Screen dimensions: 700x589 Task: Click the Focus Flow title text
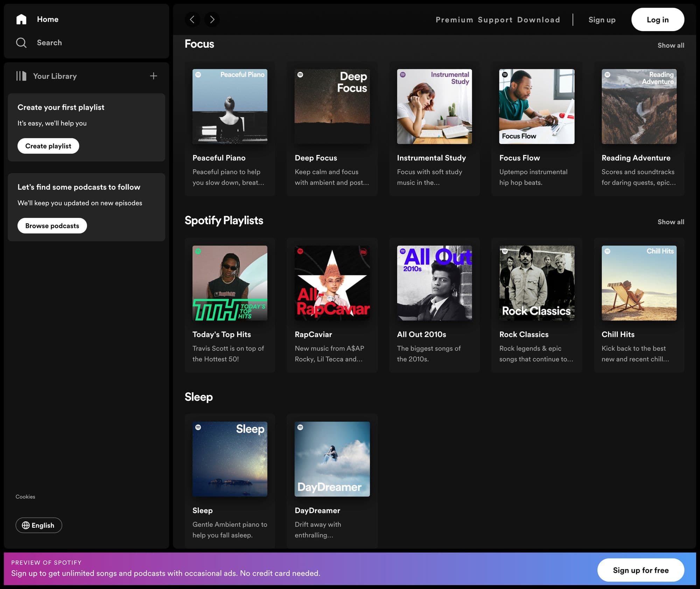pyautogui.click(x=519, y=158)
